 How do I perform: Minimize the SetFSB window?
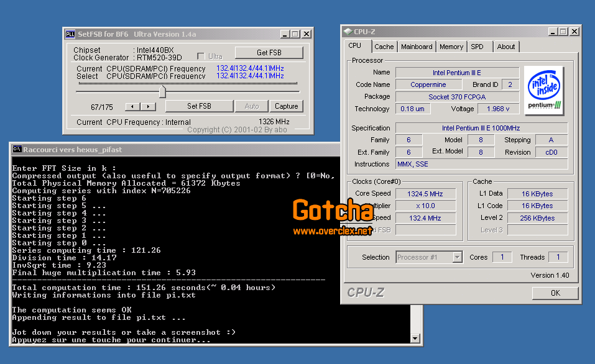(x=285, y=34)
